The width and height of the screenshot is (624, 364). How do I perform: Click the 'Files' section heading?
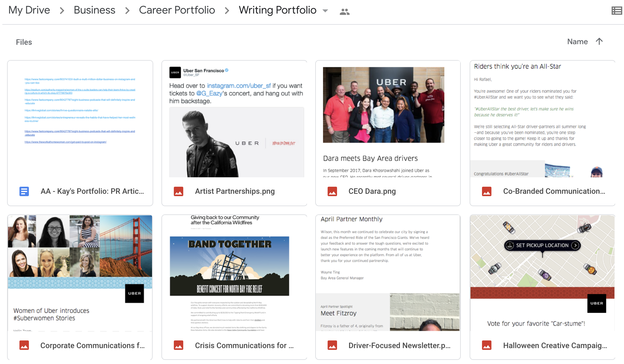pos(24,42)
